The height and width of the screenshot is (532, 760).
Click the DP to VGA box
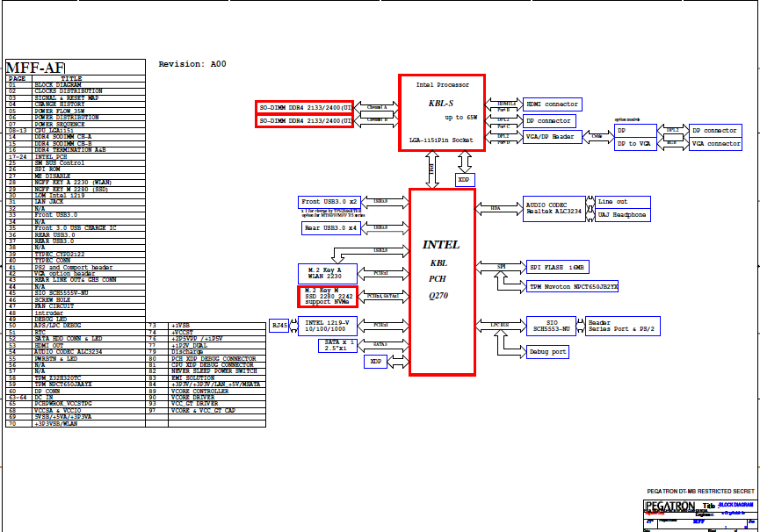(635, 144)
